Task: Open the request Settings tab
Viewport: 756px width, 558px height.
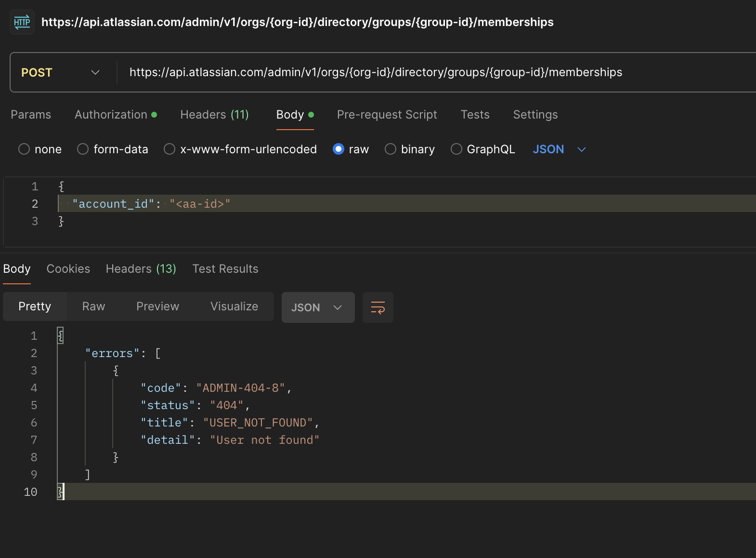Action: click(x=535, y=115)
